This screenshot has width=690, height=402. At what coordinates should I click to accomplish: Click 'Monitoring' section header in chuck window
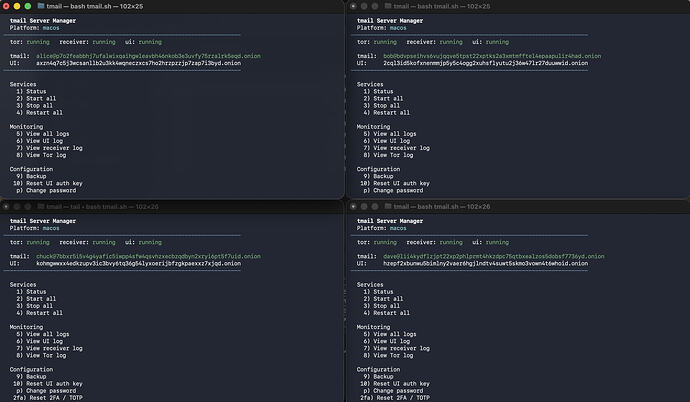tap(26, 327)
